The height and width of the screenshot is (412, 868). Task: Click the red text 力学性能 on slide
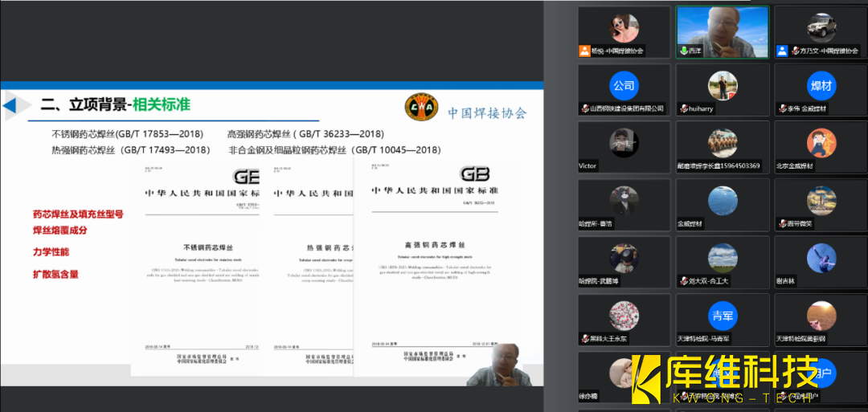pos(51,252)
